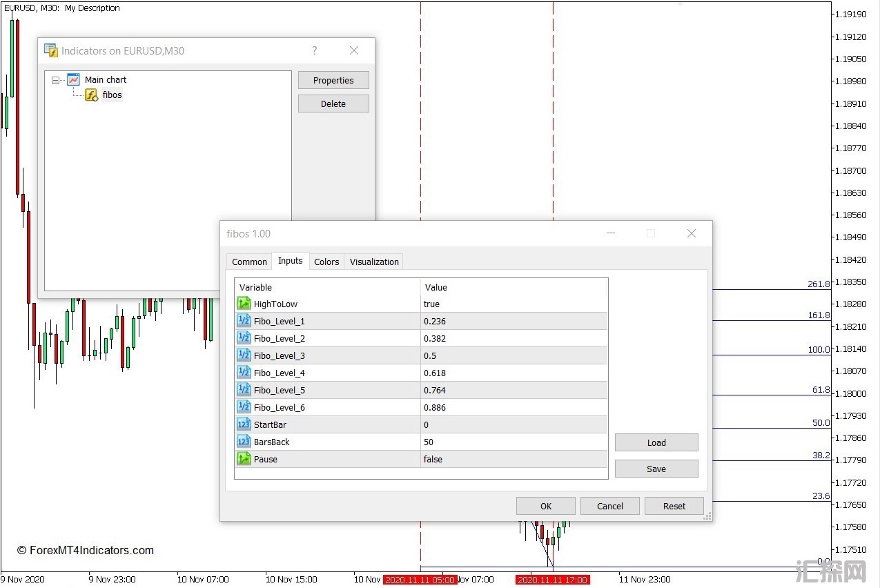
Task: Click the Fibo_Level_5 row icon
Action: (x=244, y=390)
